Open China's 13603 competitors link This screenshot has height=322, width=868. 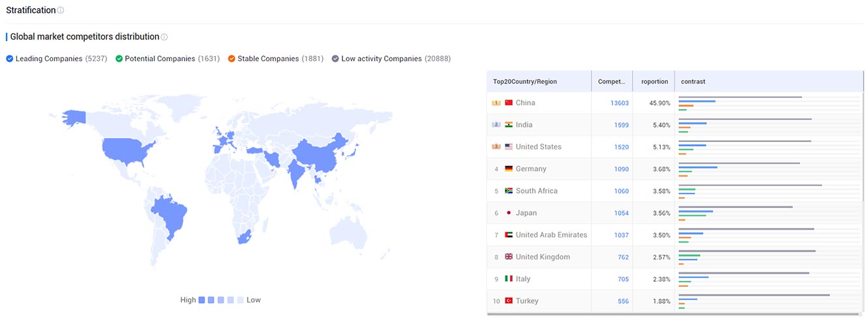[x=619, y=103]
